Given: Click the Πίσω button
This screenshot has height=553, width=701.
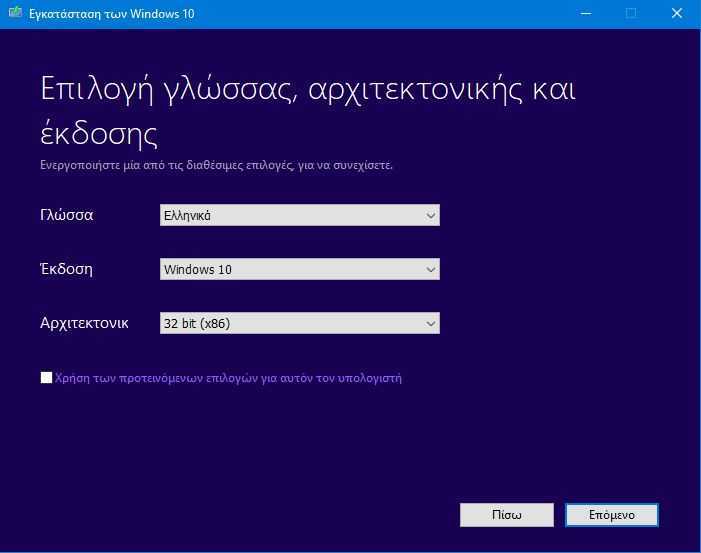Looking at the screenshot, I should (x=507, y=515).
